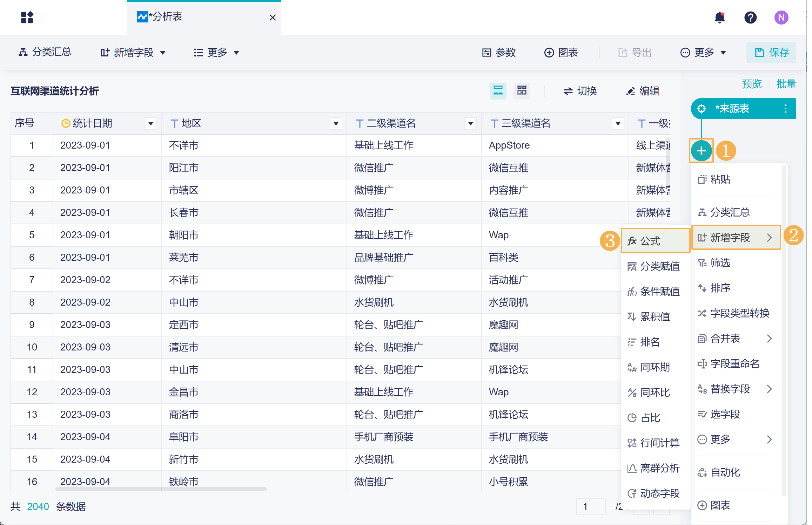Expand 合并表 submenu arrow

click(x=769, y=339)
